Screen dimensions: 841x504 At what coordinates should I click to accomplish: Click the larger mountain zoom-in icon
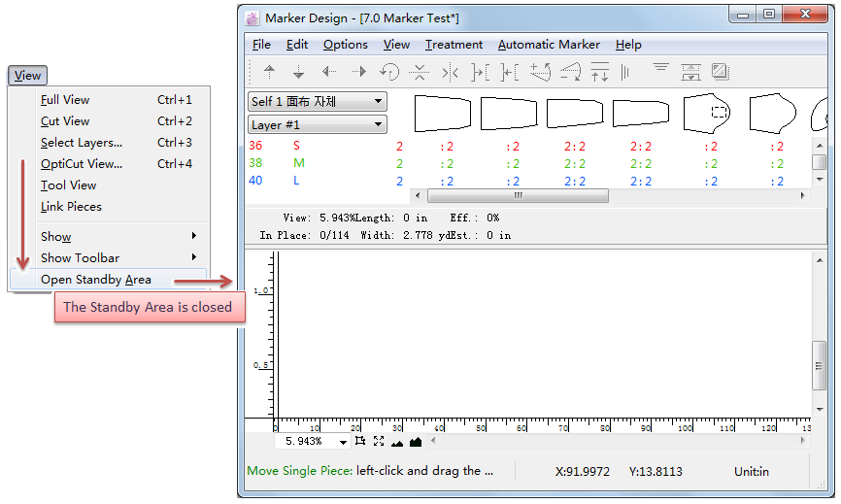point(416,442)
